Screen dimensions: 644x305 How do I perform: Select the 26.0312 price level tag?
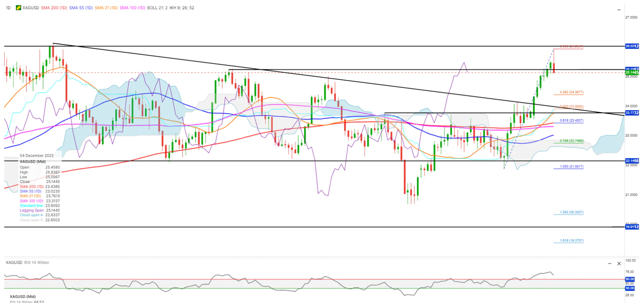point(632,46)
